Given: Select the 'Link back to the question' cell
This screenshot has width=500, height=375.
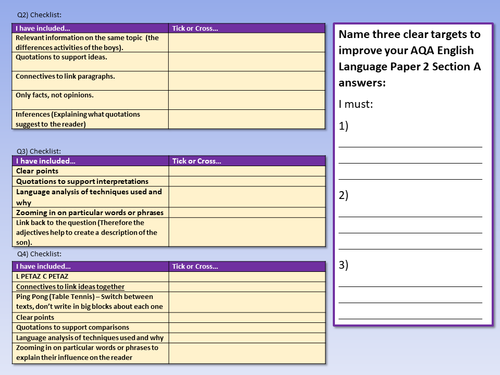Looking at the screenshot, I should (x=91, y=232).
